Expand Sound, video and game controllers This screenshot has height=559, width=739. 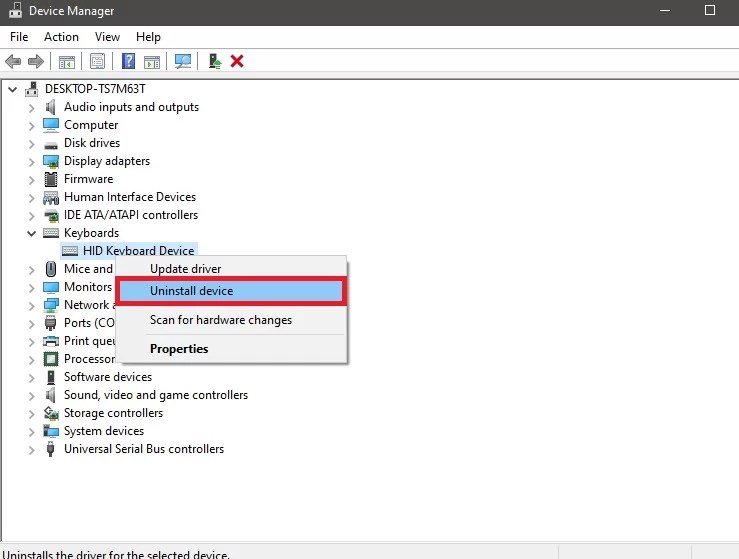(32, 395)
